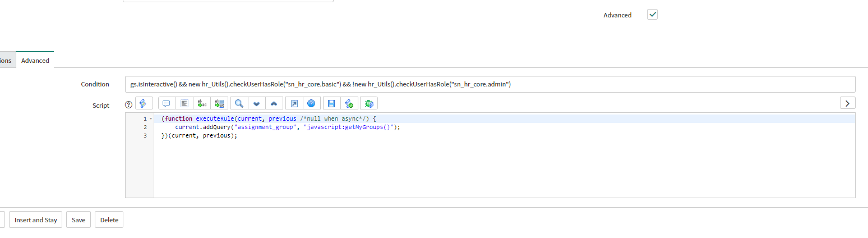This screenshot has width=868, height=238.
Task: Click the Condition field label
Action: [x=95, y=84]
